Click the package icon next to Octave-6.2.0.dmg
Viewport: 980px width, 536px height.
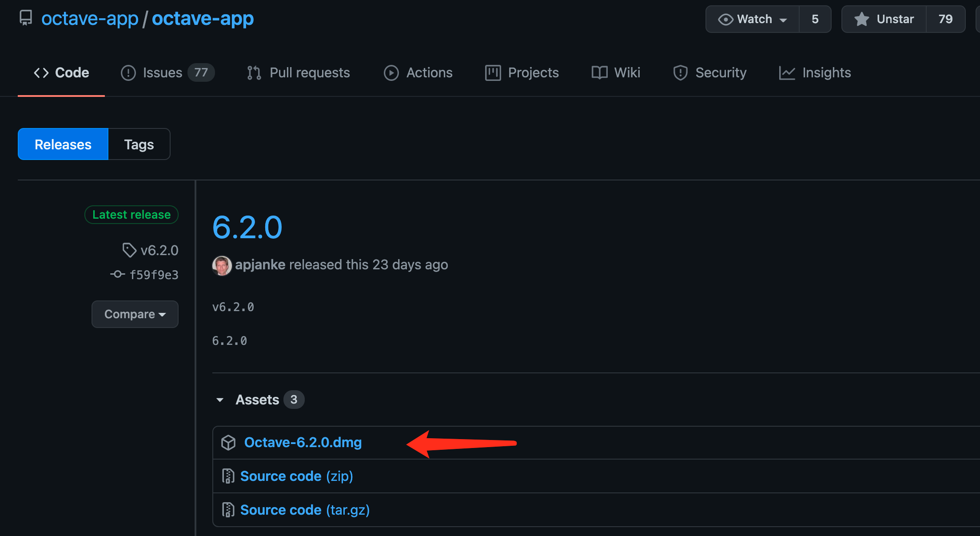pyautogui.click(x=228, y=443)
